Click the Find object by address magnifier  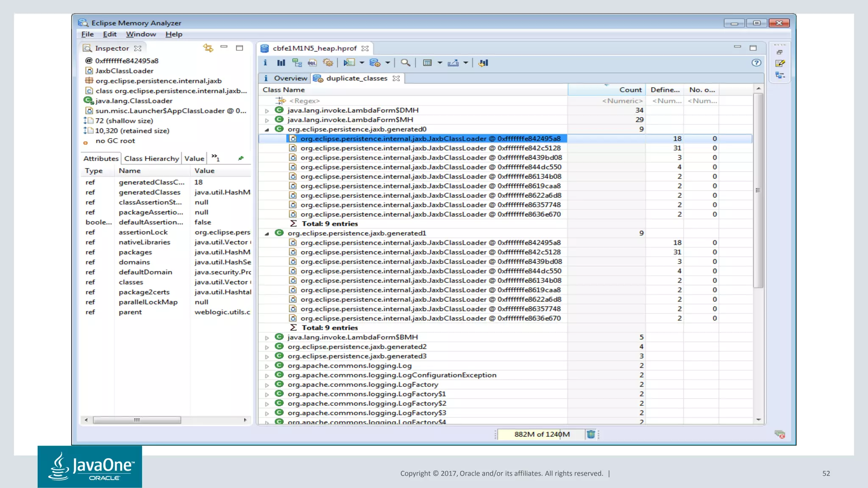pos(406,63)
